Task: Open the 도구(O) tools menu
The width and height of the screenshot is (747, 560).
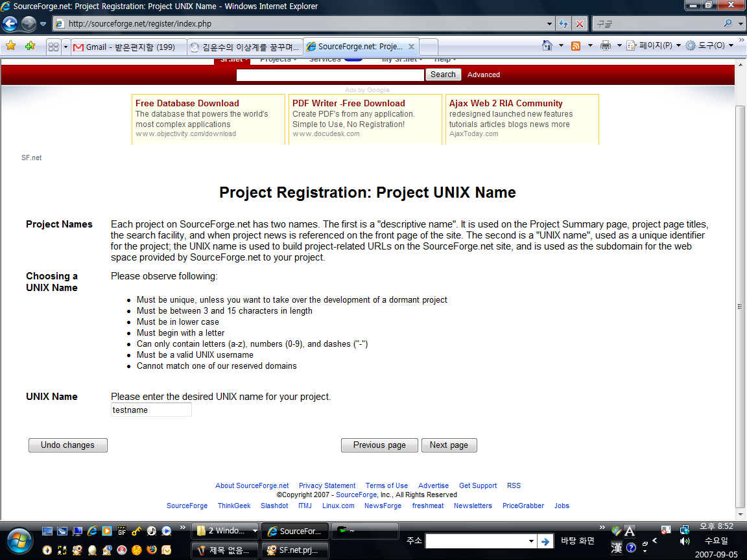Action: (709, 45)
